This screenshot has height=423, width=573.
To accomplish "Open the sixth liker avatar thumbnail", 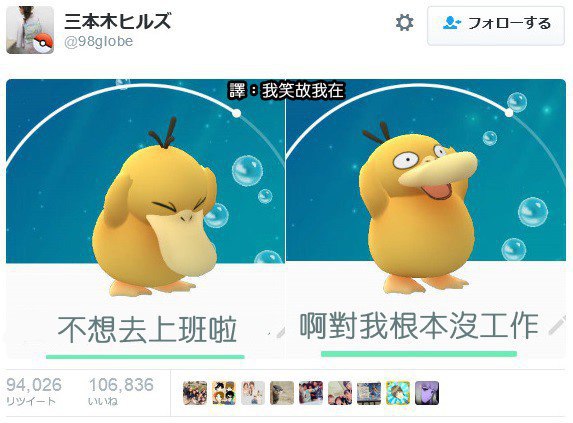I will click(x=340, y=393).
